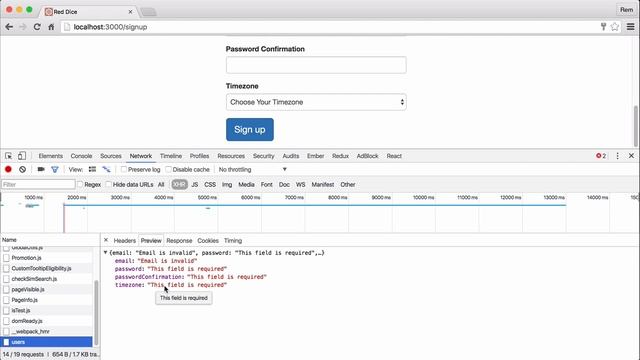Screen dimensions: 640x360
Task: Open the home page icon
Action: pos(51,27)
